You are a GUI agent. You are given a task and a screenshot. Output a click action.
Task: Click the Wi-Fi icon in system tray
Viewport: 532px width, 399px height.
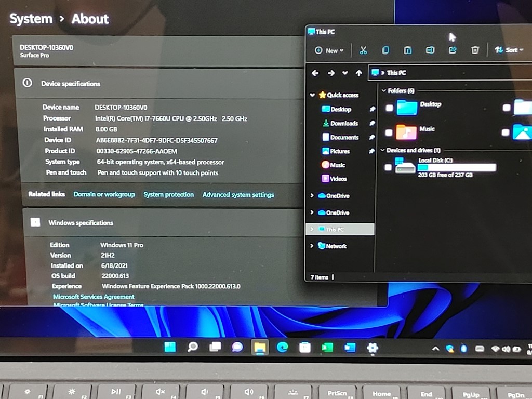(495, 349)
